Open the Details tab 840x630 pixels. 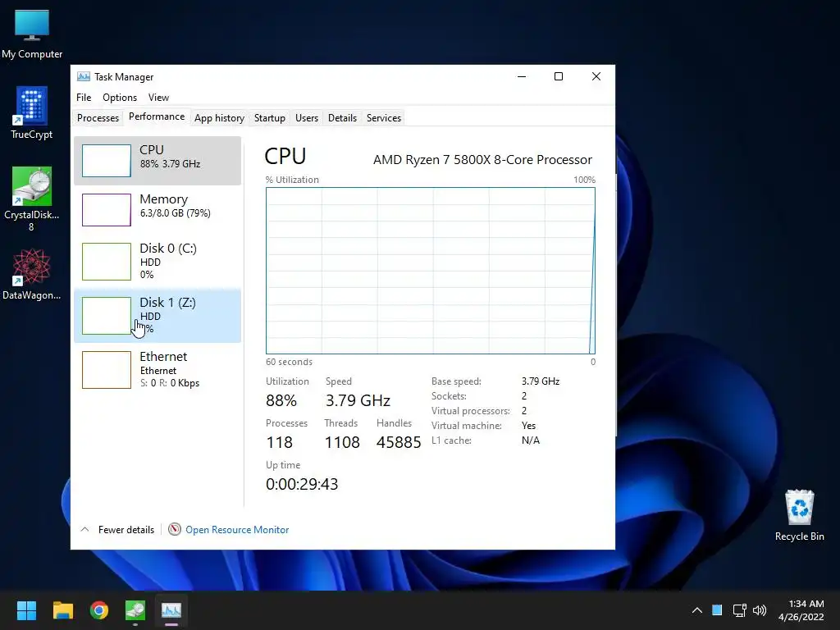click(342, 118)
